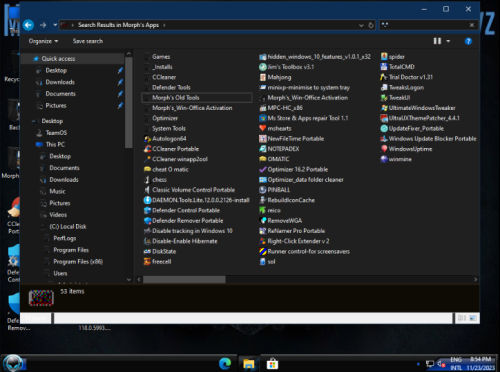Select the Windows Update Blocker Portable icon
The width and height of the screenshot is (500, 372).
(384, 139)
